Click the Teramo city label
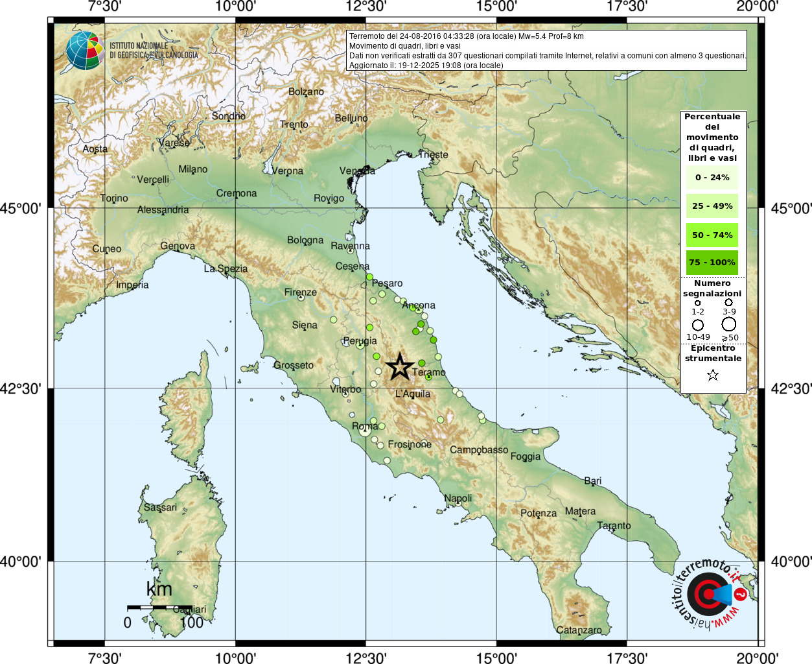Image resolution: width=812 pixels, height=664 pixels. (x=429, y=372)
